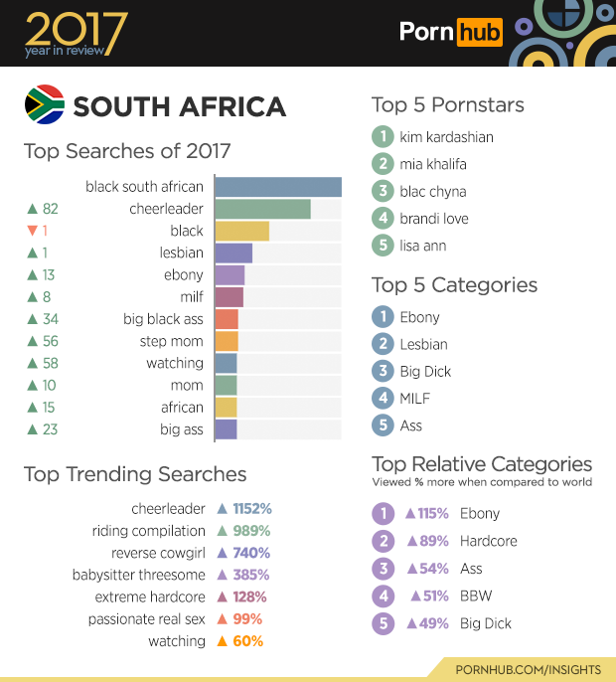Image resolution: width=616 pixels, height=682 pixels.
Task: Click the site logo in the header
Action: [450, 33]
